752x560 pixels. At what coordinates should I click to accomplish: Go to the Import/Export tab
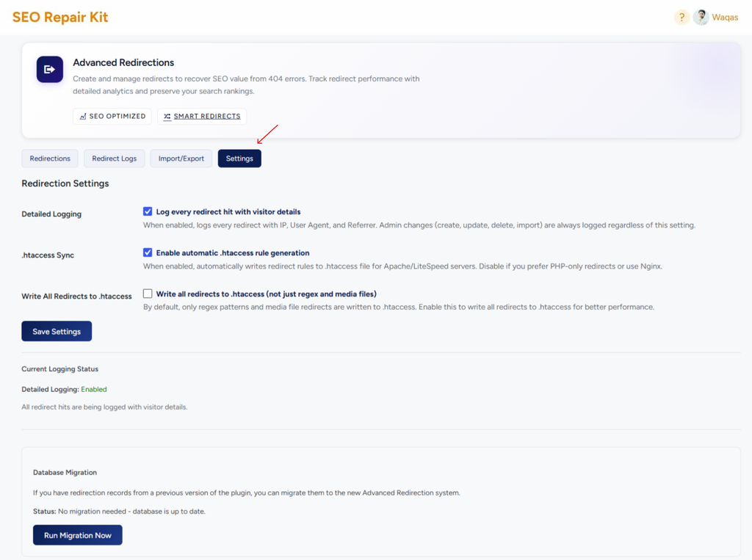pyautogui.click(x=181, y=159)
